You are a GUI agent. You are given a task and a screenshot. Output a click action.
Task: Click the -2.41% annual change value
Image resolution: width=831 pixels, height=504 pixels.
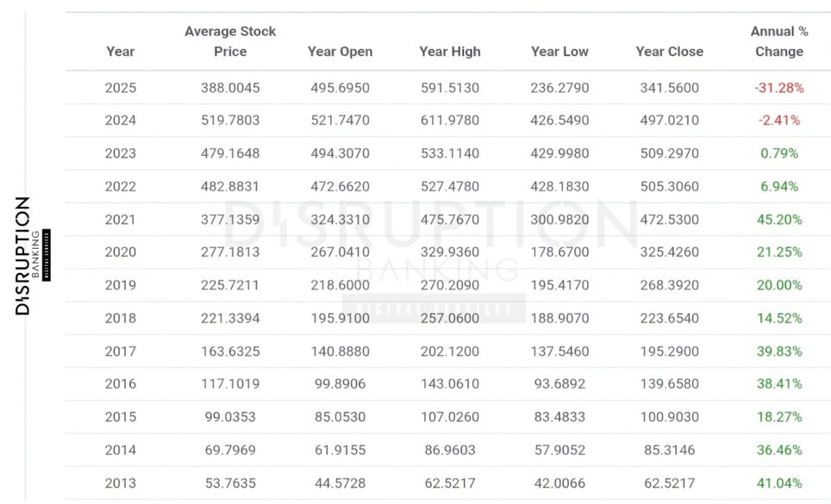tap(779, 121)
